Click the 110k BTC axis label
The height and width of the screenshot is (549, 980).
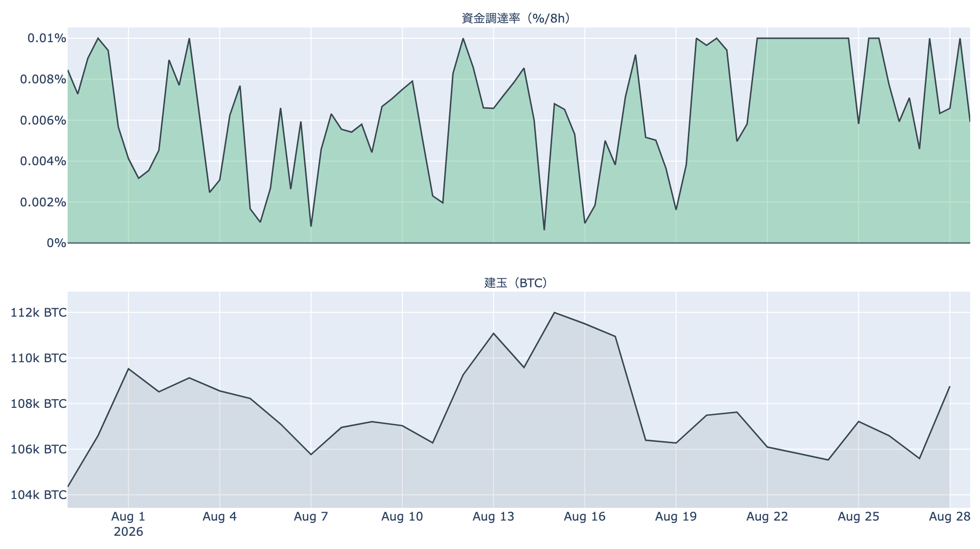[x=39, y=358]
